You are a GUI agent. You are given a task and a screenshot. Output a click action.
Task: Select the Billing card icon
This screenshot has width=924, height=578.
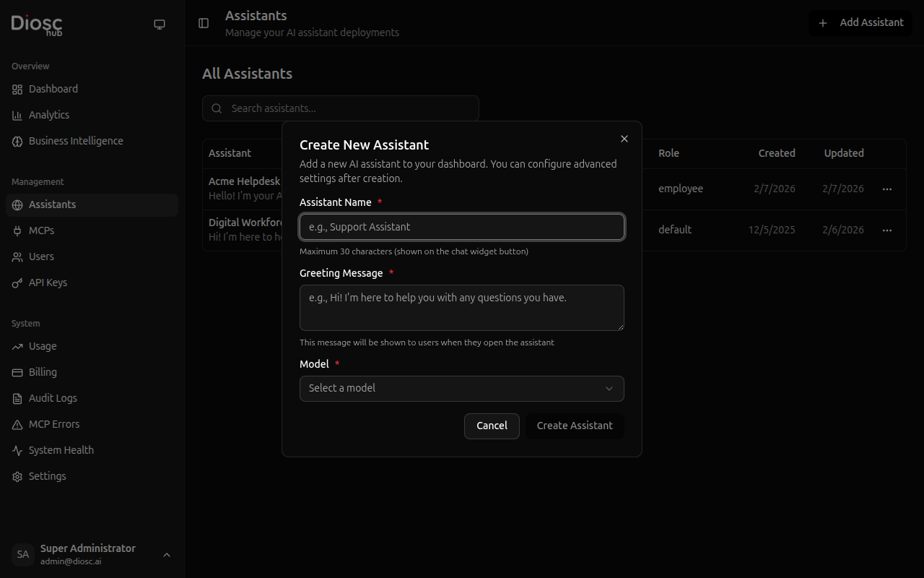pos(17,372)
